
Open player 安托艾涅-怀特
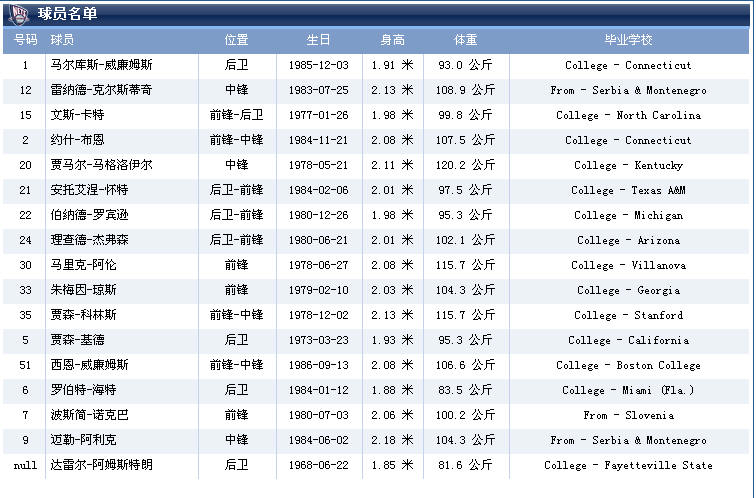89,190
